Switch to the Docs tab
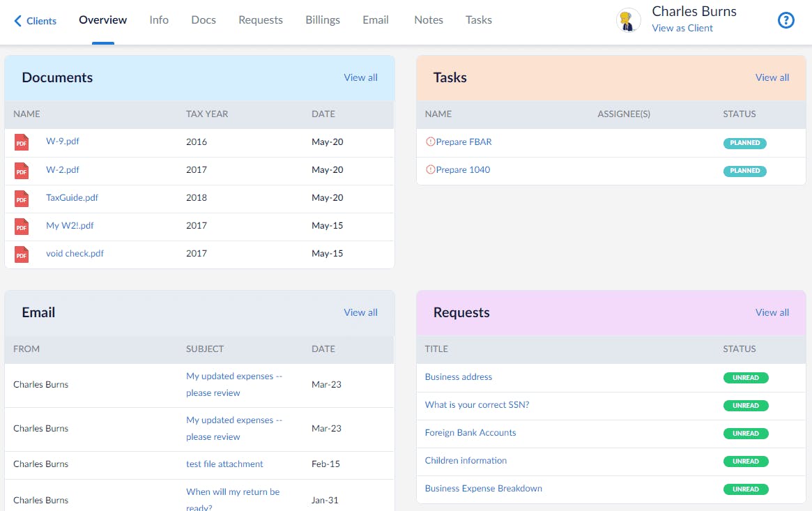 (204, 20)
